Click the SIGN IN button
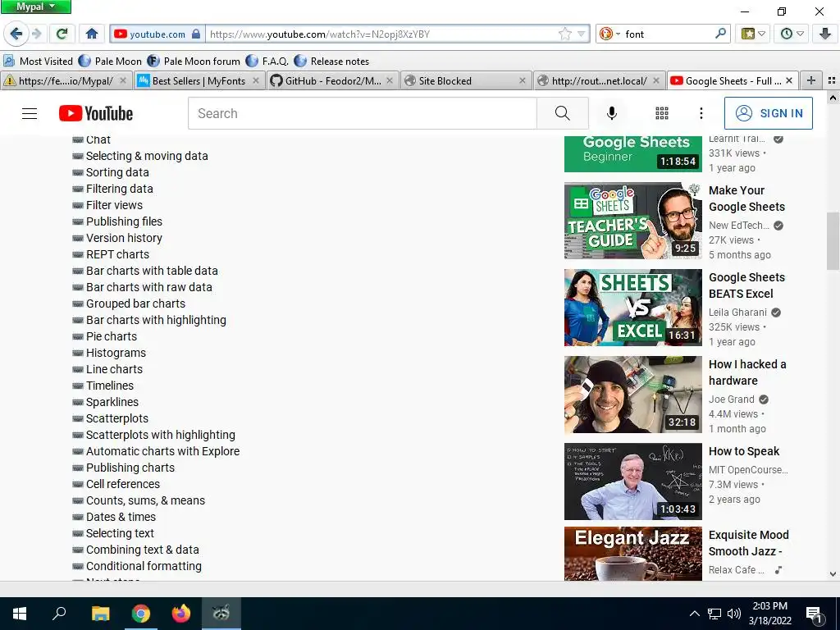 768,113
